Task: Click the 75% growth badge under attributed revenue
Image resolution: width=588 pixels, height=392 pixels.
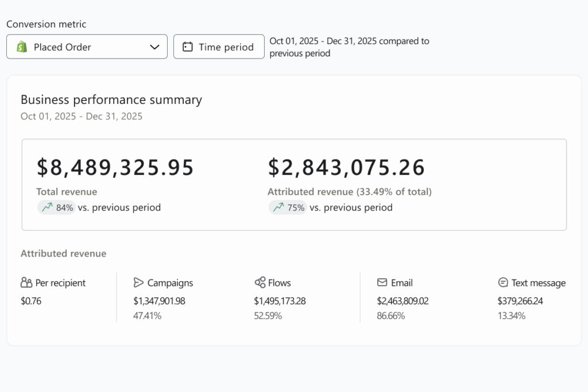Action: point(287,207)
